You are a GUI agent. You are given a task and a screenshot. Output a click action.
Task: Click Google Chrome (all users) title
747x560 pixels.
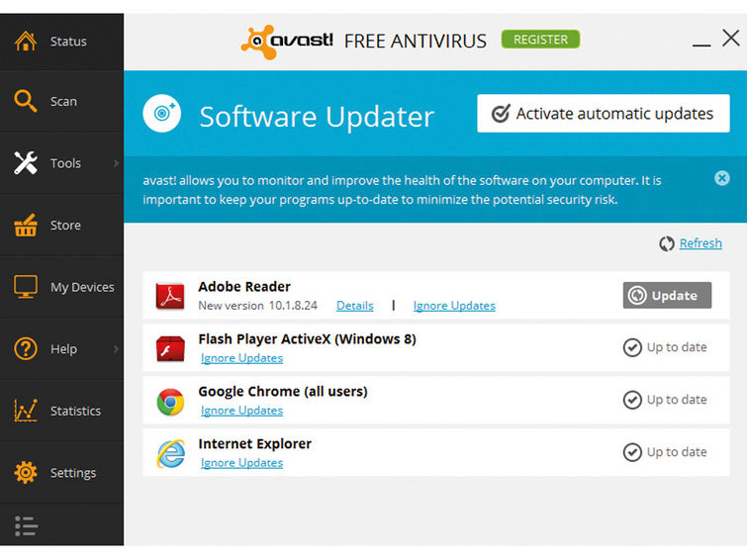pos(283,392)
